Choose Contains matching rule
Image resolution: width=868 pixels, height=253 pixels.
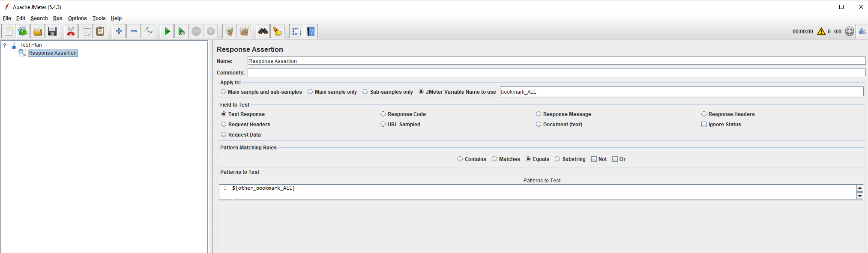tap(472, 159)
